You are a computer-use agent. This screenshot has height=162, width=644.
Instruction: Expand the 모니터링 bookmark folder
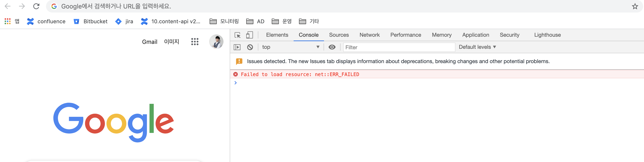pyautogui.click(x=224, y=21)
